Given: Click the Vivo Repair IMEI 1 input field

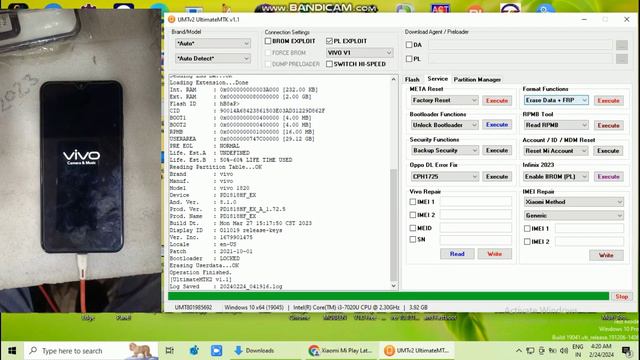Looking at the screenshot, I should (476, 202).
